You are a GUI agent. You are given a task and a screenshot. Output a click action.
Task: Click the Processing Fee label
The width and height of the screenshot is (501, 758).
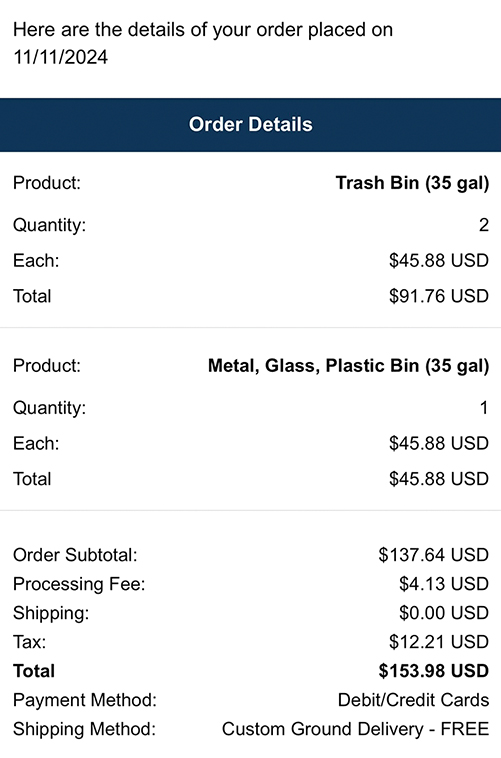tap(79, 584)
